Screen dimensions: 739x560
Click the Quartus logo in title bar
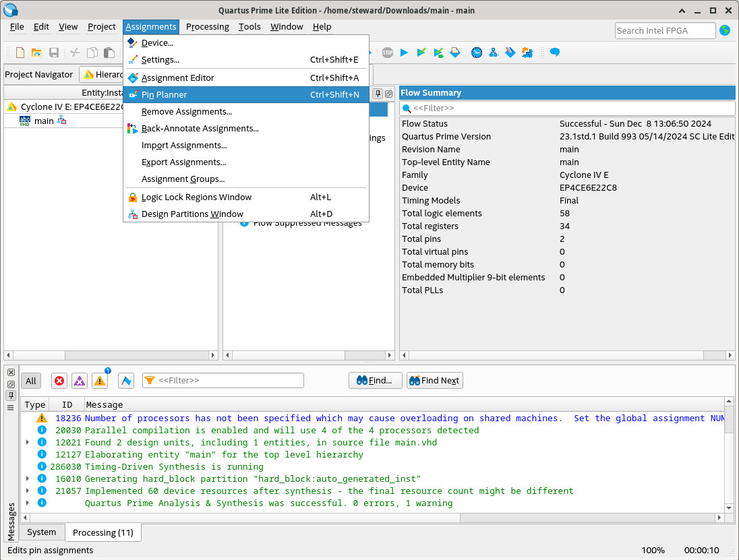10,9
